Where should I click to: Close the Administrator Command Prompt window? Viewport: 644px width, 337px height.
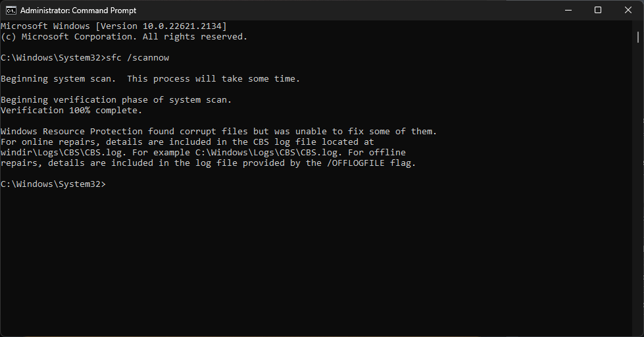pyautogui.click(x=628, y=10)
